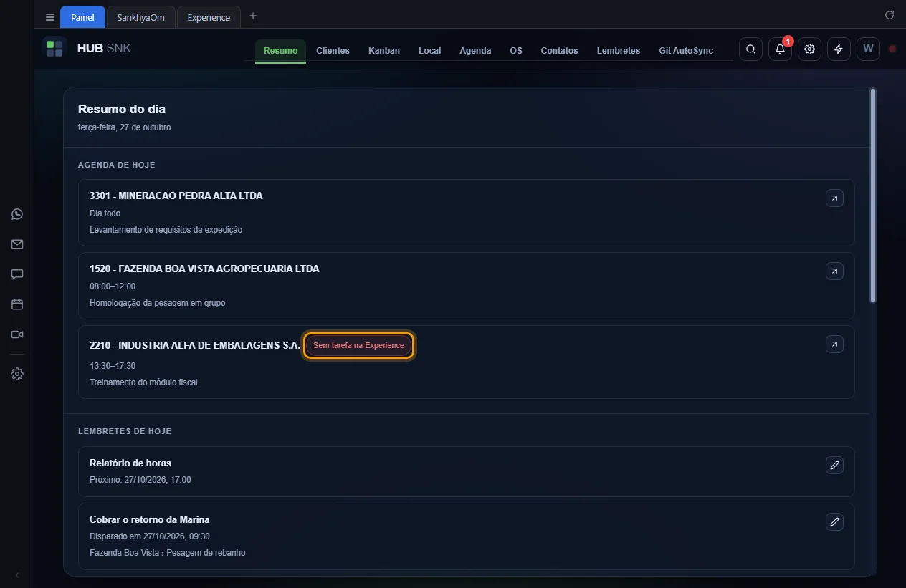Click the terça-feira, 27 de outubro date

click(x=125, y=127)
